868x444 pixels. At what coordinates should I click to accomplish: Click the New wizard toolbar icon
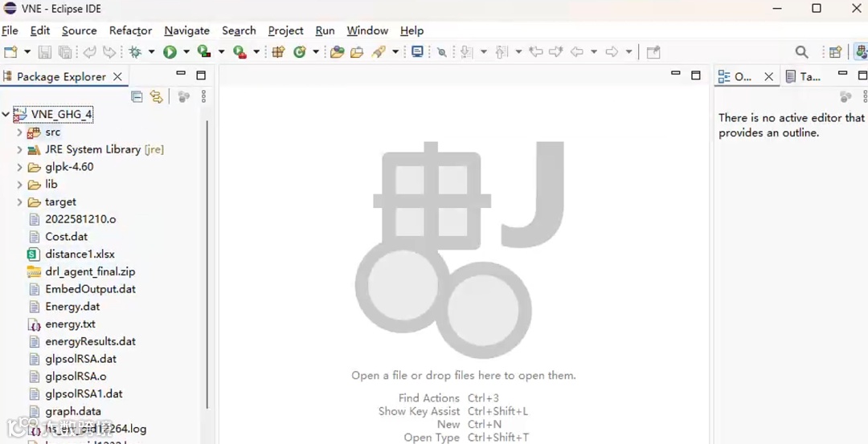10,52
